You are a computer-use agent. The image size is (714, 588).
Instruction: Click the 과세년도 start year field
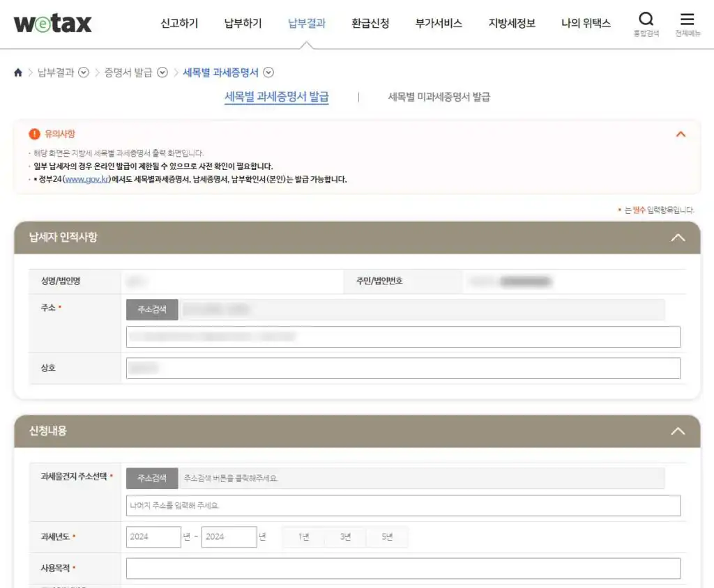point(153,537)
